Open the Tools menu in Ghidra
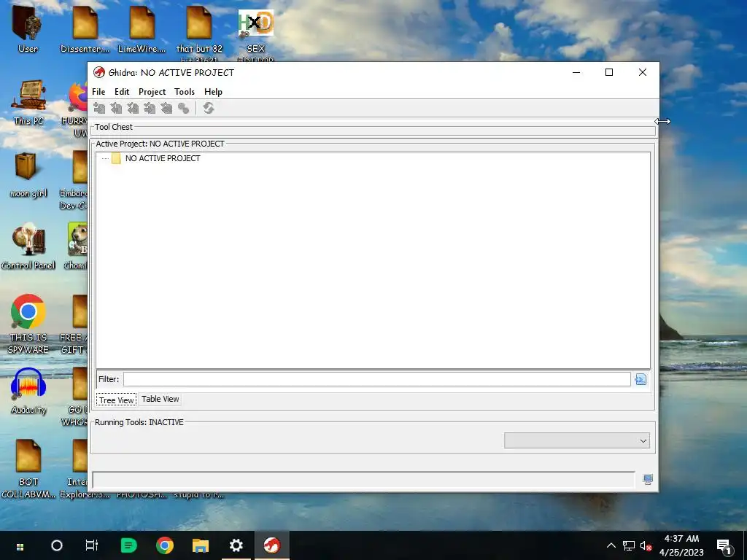 coord(185,92)
